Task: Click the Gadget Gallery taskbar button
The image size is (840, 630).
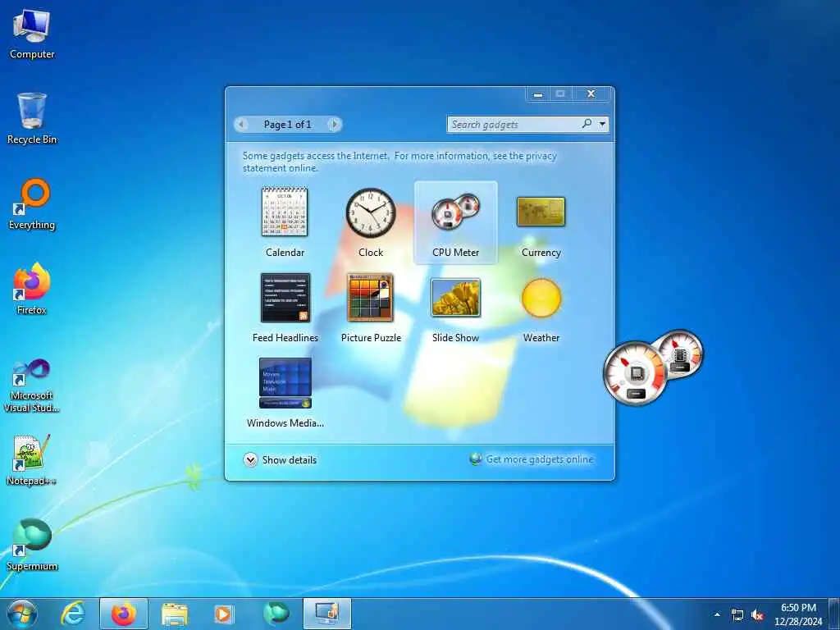Action: (x=326, y=614)
